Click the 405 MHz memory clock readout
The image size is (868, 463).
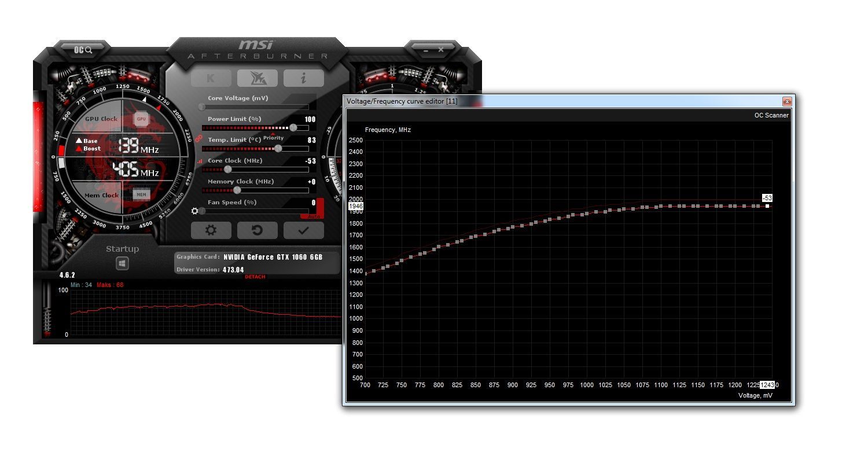click(135, 170)
